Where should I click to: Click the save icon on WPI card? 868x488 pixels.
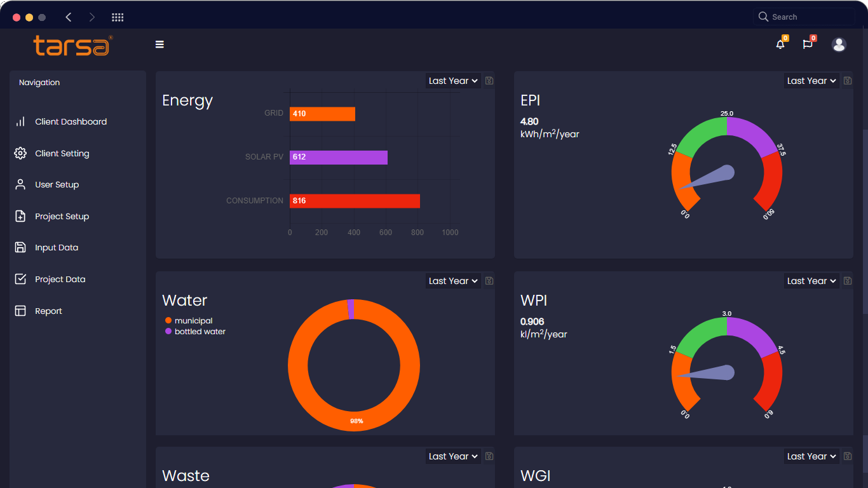(x=848, y=281)
